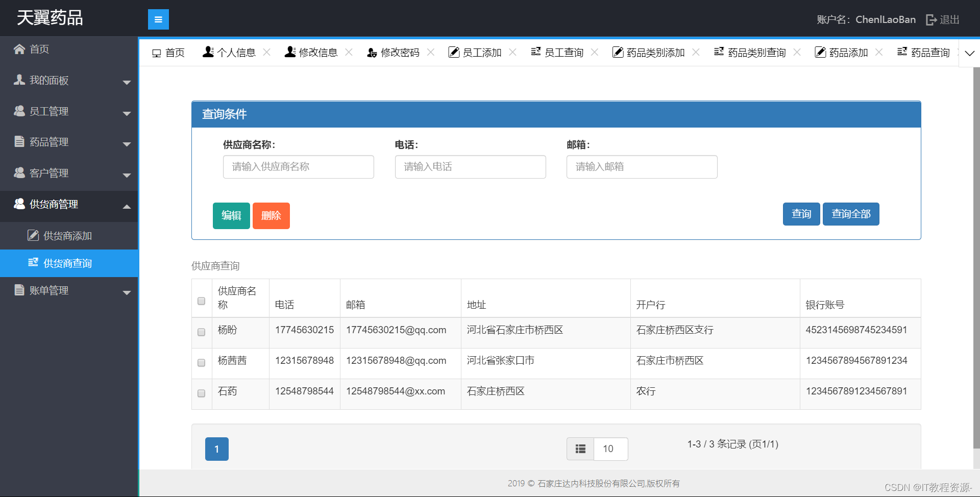
Task: Click the document icon beside 药品管理
Action: (x=19, y=141)
